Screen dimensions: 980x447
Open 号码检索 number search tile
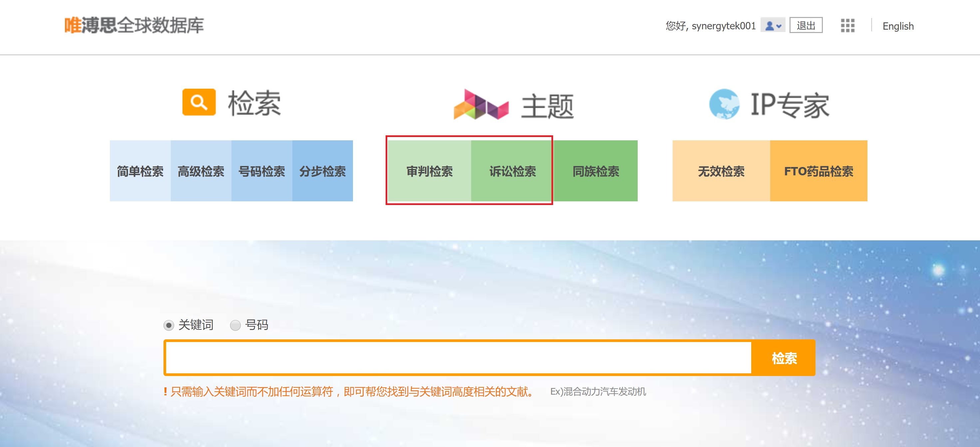coord(262,171)
